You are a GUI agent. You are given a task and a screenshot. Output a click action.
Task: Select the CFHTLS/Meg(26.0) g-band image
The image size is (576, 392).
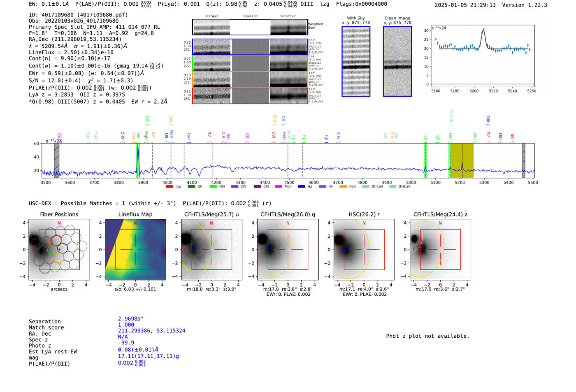point(288,250)
